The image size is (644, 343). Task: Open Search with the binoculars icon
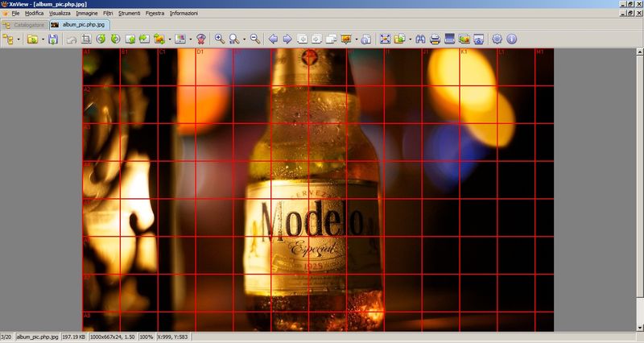[420, 39]
